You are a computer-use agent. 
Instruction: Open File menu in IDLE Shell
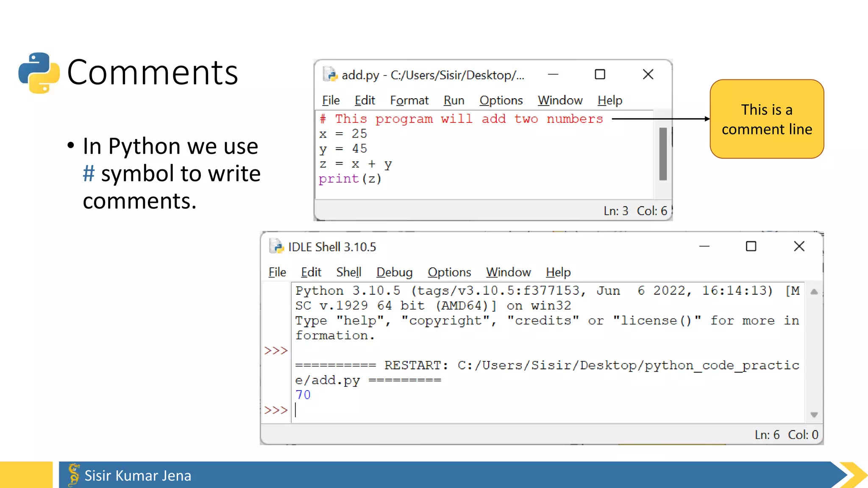click(x=277, y=272)
